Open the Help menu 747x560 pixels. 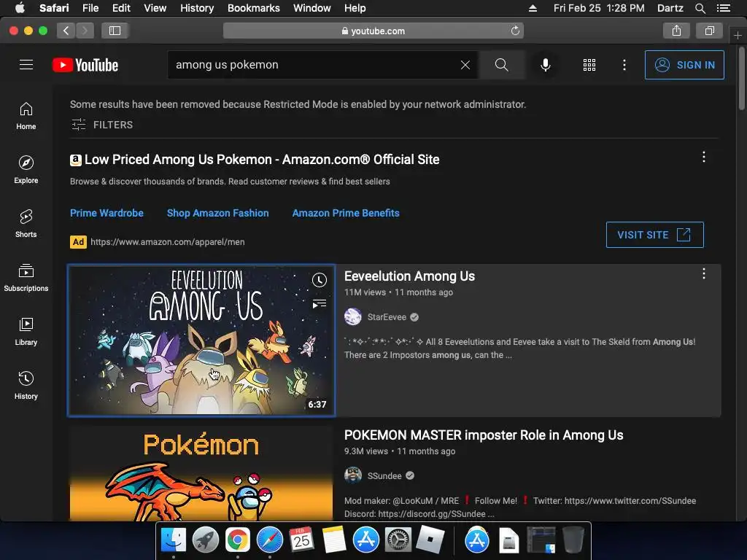[355, 8]
